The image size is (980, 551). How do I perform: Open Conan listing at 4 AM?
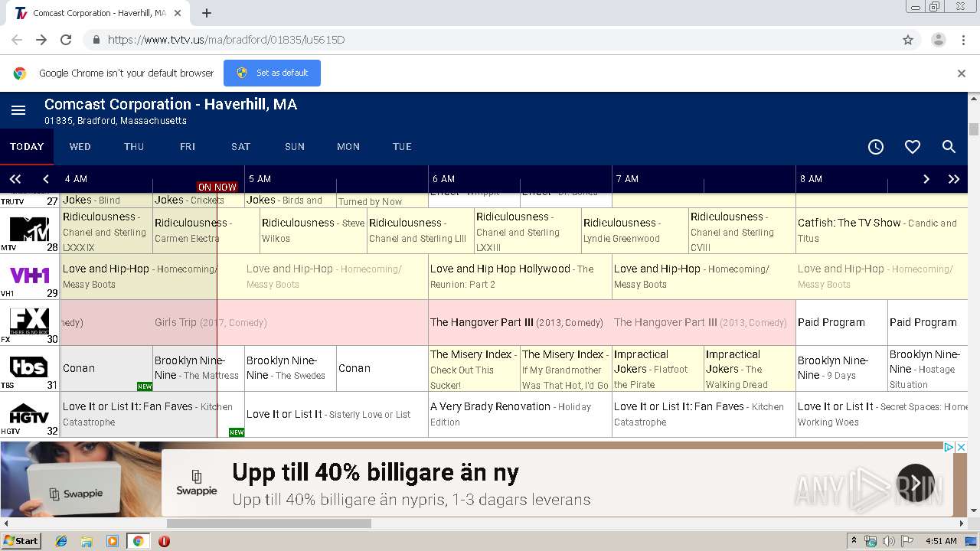[106, 368]
